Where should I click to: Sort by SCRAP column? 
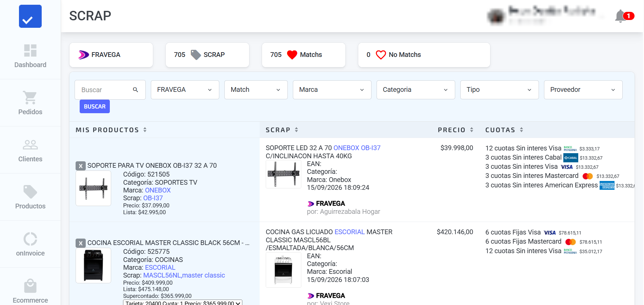[282, 130]
